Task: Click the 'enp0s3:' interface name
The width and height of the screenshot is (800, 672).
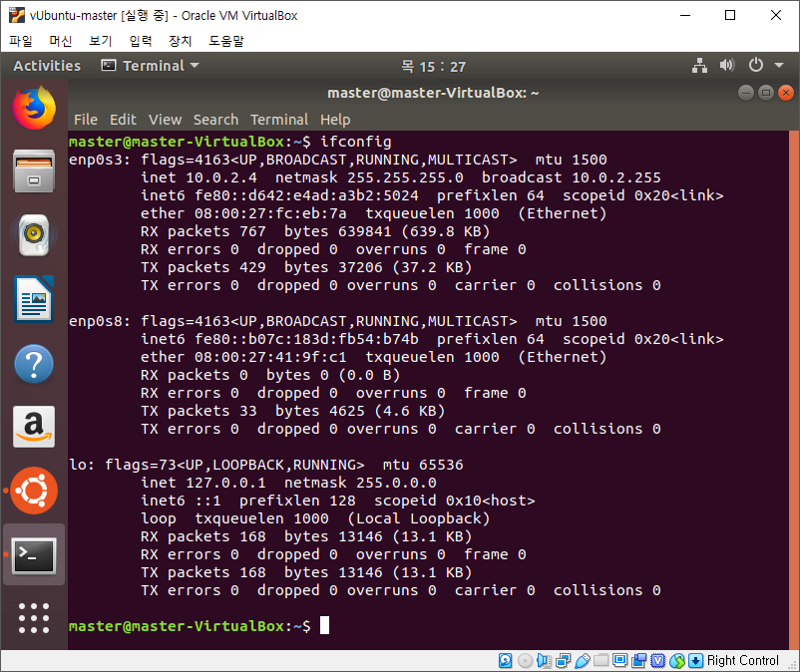Action: point(100,160)
